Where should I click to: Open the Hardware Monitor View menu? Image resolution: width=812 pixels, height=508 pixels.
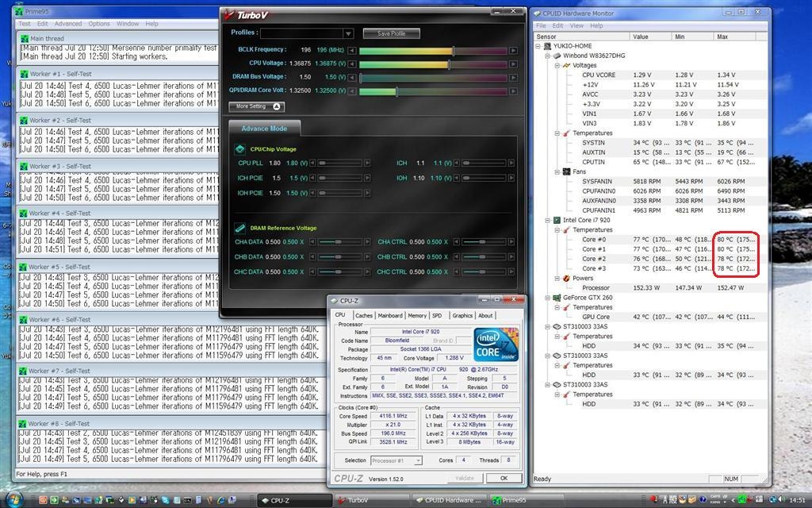[576, 25]
